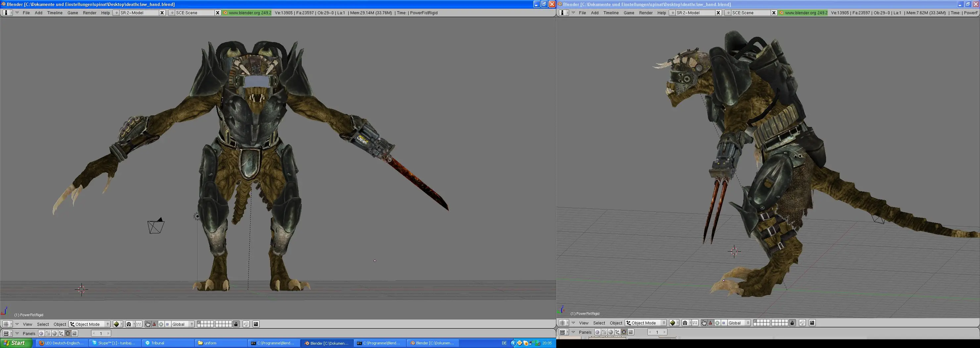Open SR:2-Model screen selector in left window
Viewport: 980px width, 348px height.
click(137, 13)
